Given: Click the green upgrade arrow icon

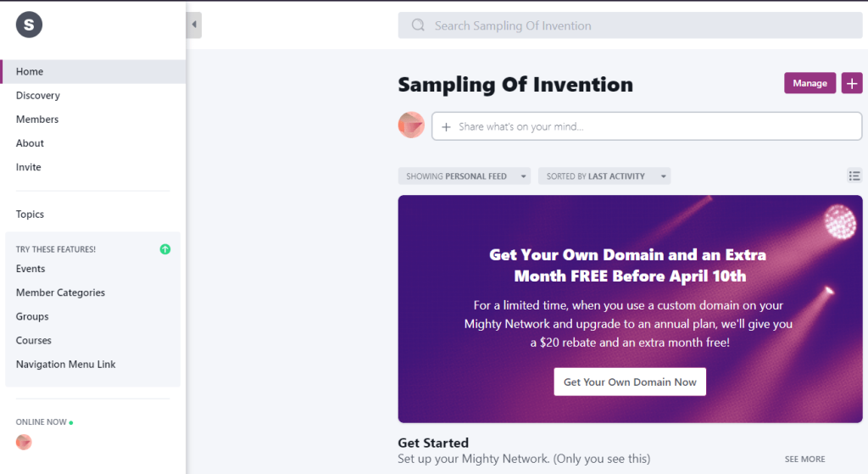Looking at the screenshot, I should pos(165,249).
